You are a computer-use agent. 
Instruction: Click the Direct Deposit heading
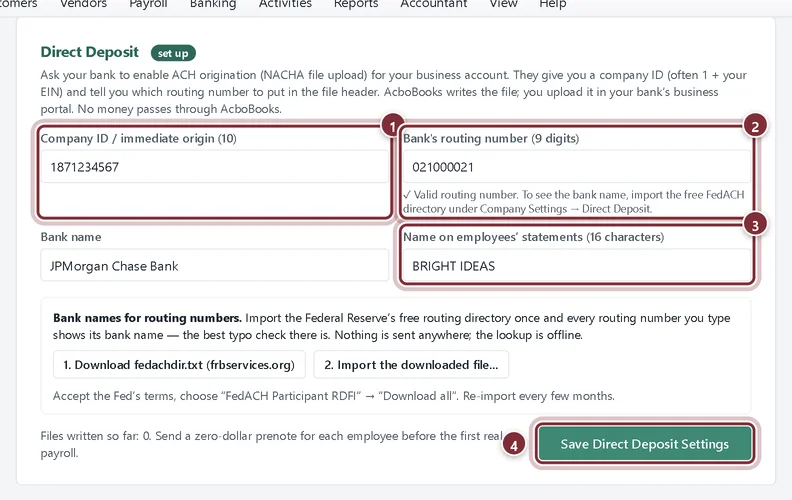pyautogui.click(x=89, y=52)
